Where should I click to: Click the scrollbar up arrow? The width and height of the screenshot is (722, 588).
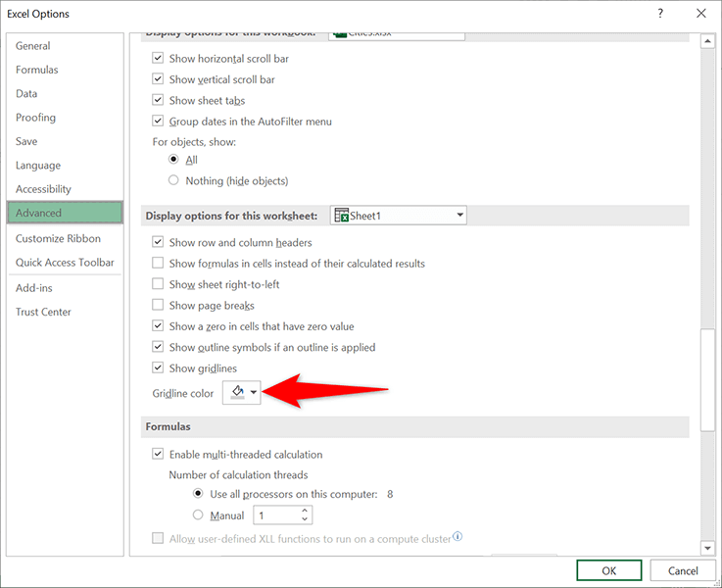point(707,42)
